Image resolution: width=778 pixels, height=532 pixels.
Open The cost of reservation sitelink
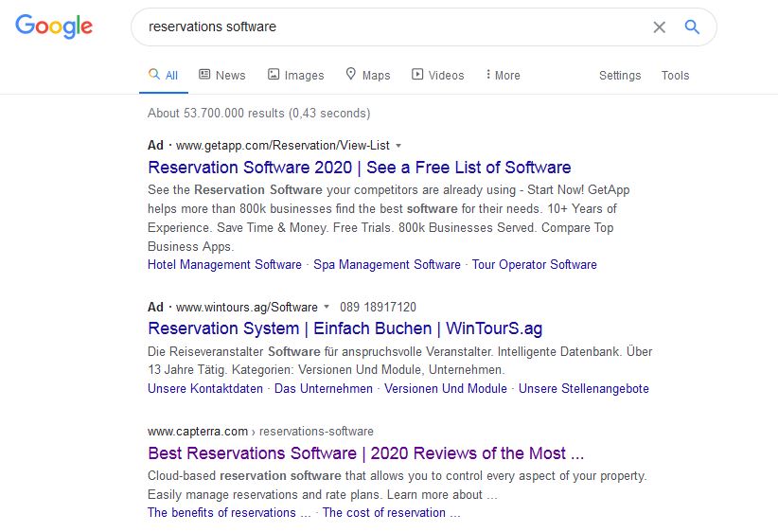(x=392, y=513)
